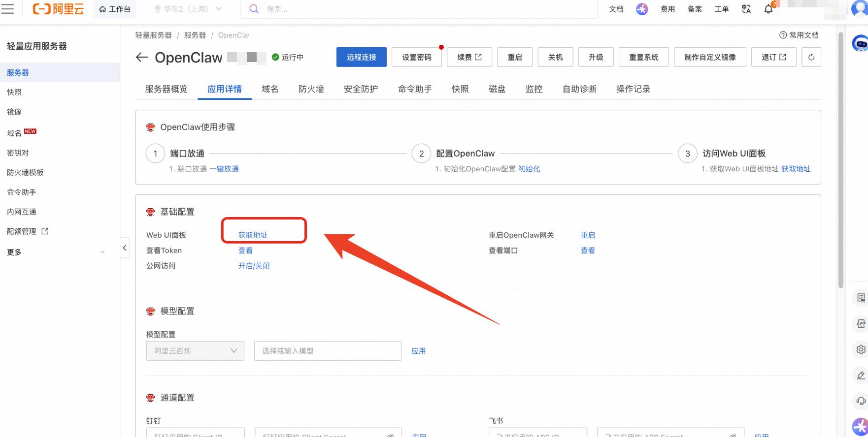Image resolution: width=868 pixels, height=437 pixels.
Task: Open the headset support icon in right rail
Action: click(x=861, y=401)
